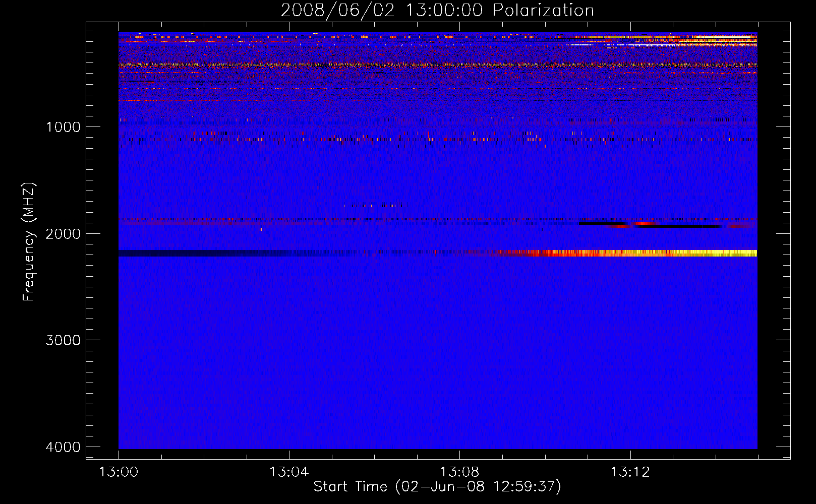Click the 13:04 time axis label
The height and width of the screenshot is (504, 816).
[289, 472]
